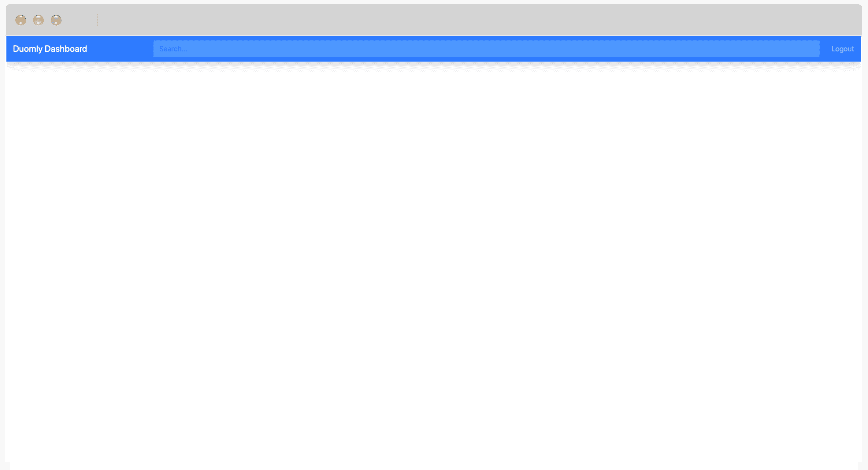
Task: Close the window with leftmost circle button
Action: 20,20
